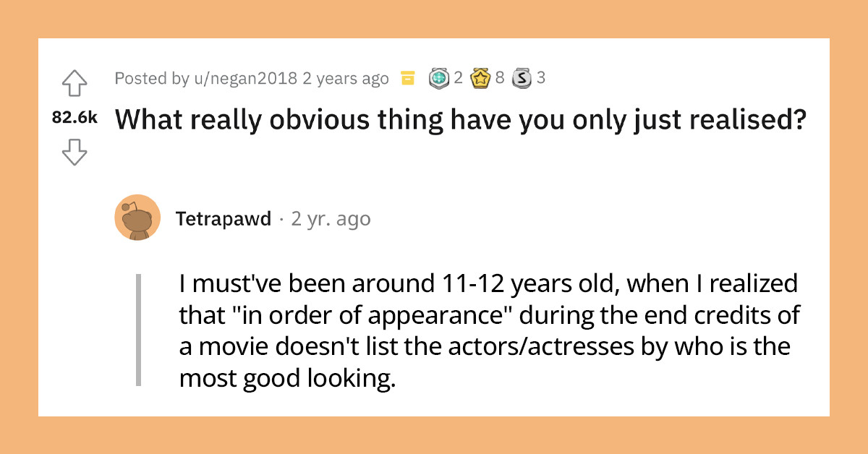This screenshot has width=868, height=454.
Task: Click the post title text
Action: tap(461, 120)
